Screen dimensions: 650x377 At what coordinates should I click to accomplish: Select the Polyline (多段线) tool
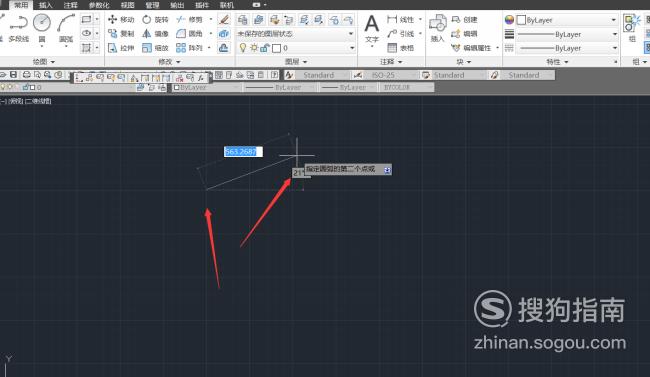pos(18,28)
